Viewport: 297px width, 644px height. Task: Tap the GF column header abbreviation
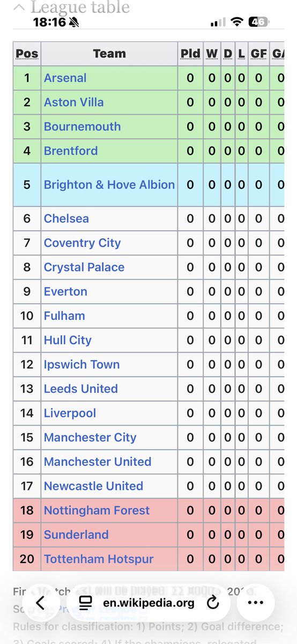coord(259,53)
